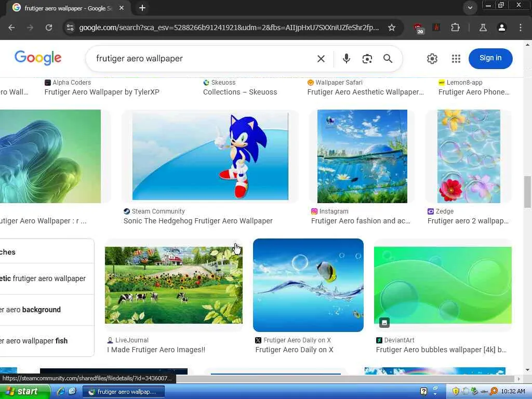Click the collection badge icon on green thumbnail
This screenshot has height=399, width=532.
[x=384, y=322]
